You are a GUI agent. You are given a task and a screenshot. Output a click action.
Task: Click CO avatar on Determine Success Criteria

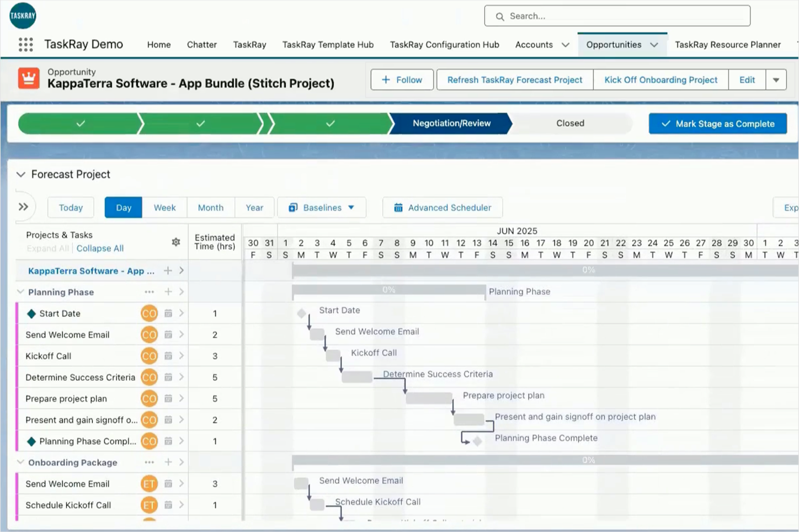[x=149, y=377]
